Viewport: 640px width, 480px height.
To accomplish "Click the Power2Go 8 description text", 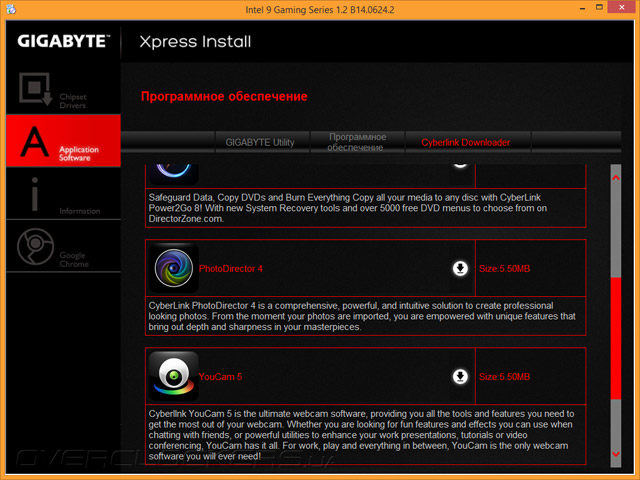I will 348,208.
